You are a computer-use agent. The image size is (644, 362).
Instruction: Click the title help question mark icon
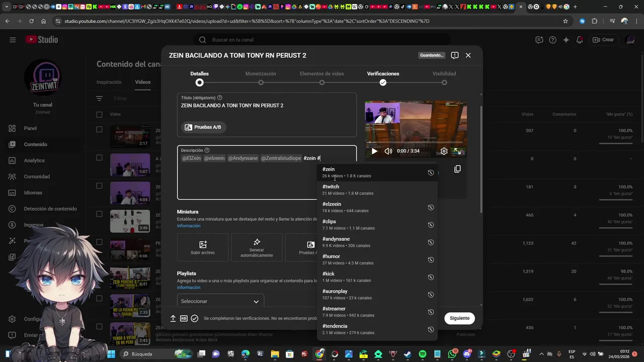coord(220,98)
